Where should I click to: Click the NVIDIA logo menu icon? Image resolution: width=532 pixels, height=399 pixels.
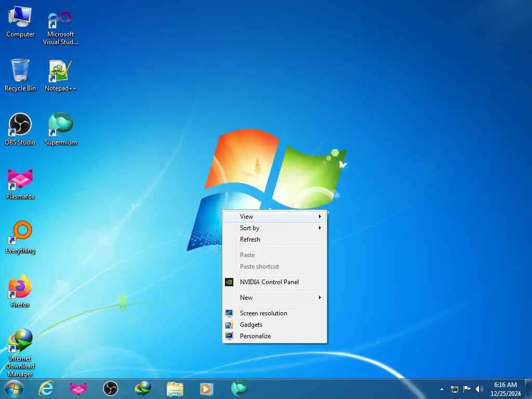pos(229,282)
